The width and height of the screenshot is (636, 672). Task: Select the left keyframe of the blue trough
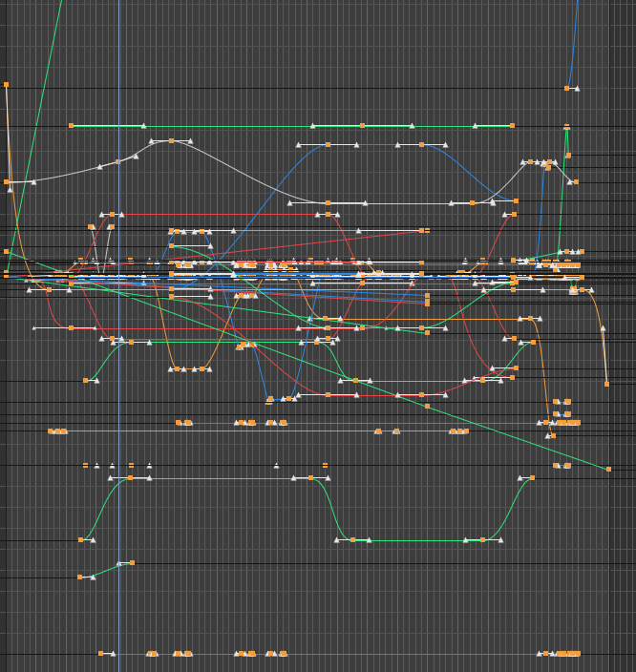269,399
